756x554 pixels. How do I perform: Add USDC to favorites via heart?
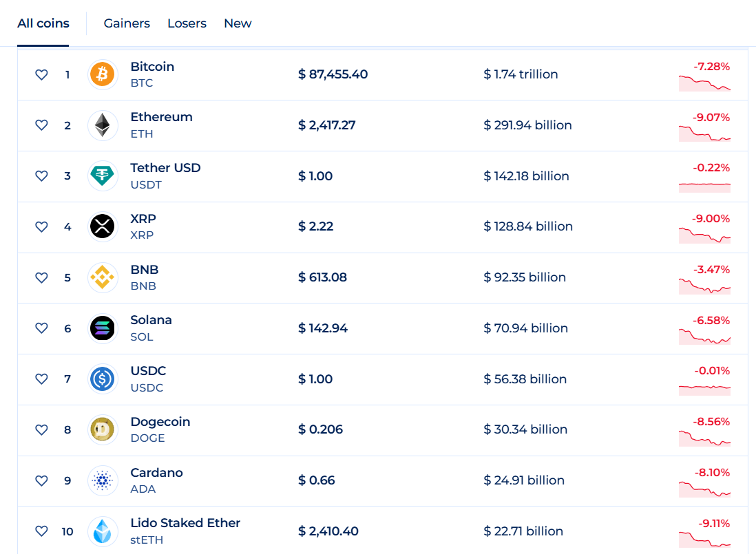(x=41, y=379)
